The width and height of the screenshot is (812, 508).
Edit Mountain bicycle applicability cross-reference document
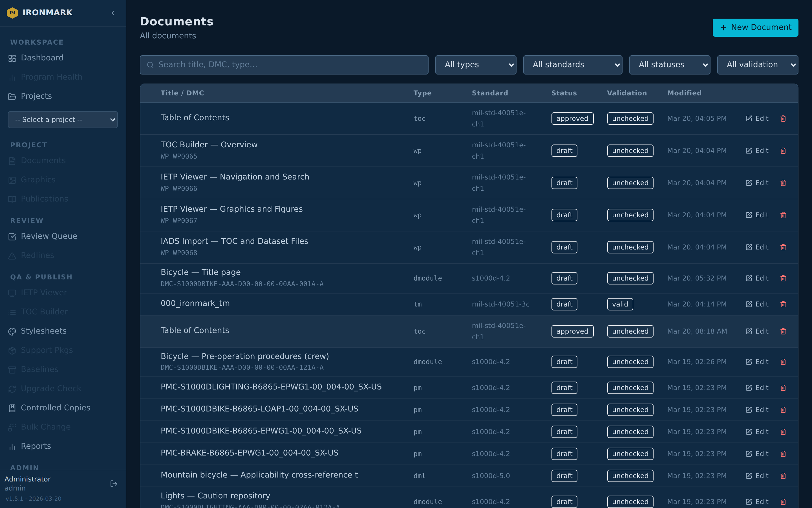[x=757, y=476]
